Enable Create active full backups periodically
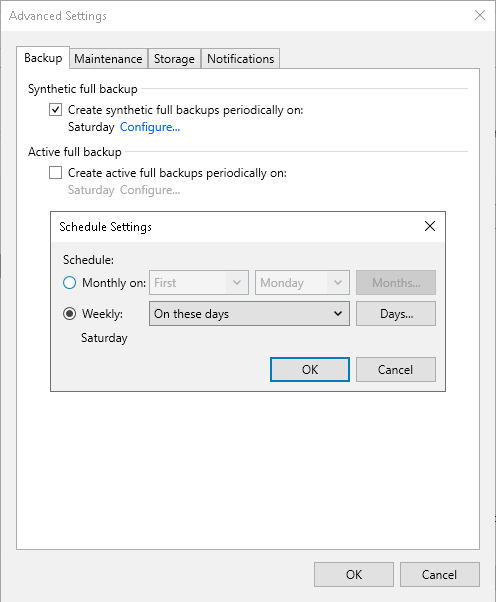The width and height of the screenshot is (496, 602). [55, 173]
